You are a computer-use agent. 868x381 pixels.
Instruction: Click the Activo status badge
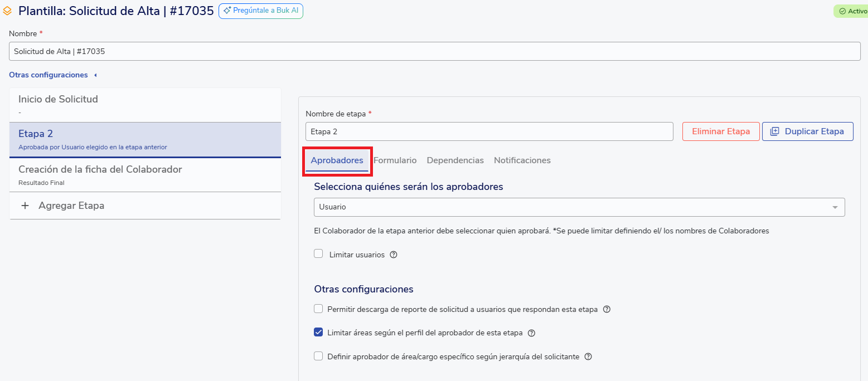click(850, 11)
